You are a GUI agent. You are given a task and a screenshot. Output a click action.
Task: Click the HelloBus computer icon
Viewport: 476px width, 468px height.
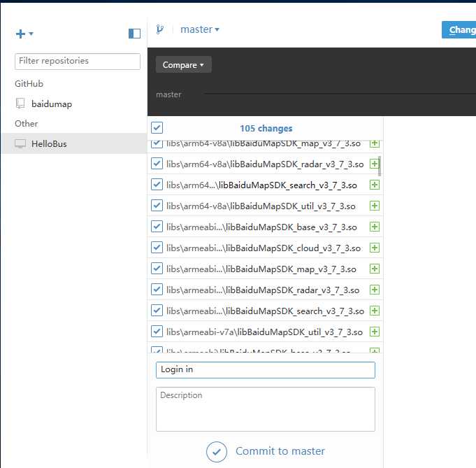click(x=20, y=143)
